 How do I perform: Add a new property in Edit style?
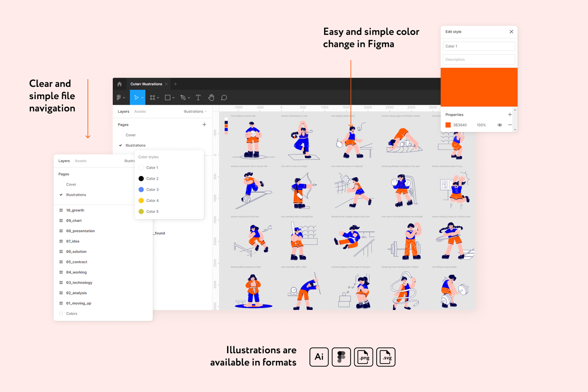click(x=510, y=115)
